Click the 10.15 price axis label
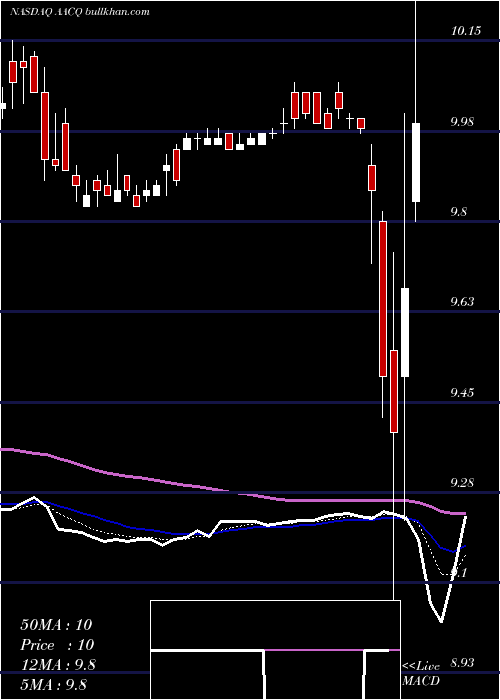Screen dimensions: 500x700 466,31
